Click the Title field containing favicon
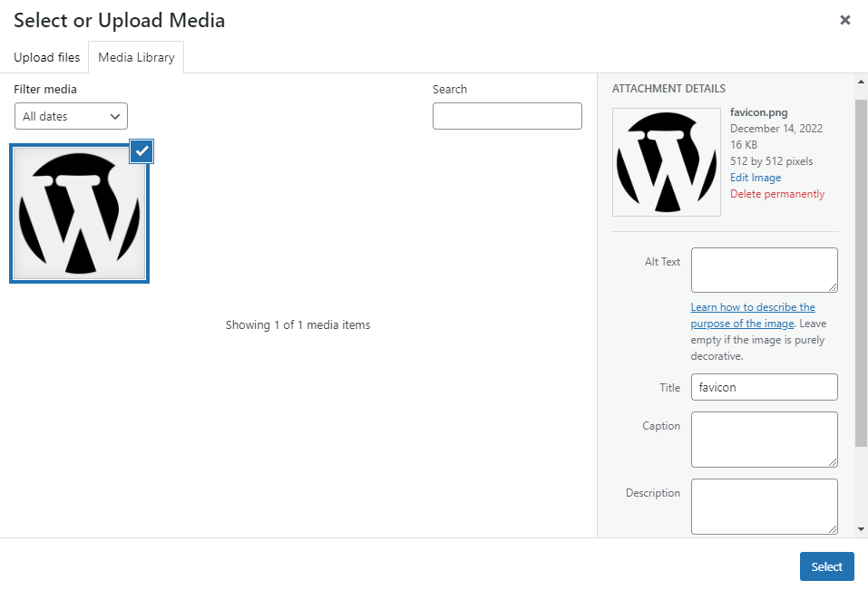This screenshot has height=590, width=868. point(764,387)
